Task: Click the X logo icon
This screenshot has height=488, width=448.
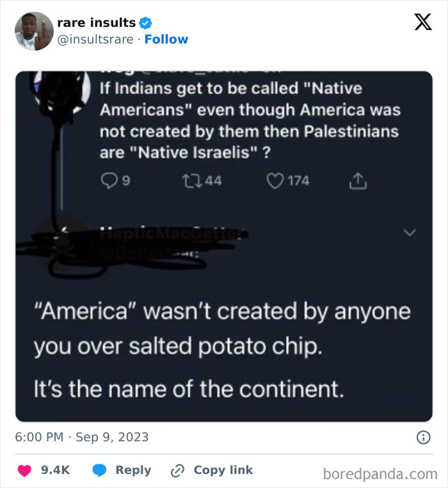Action: [423, 22]
